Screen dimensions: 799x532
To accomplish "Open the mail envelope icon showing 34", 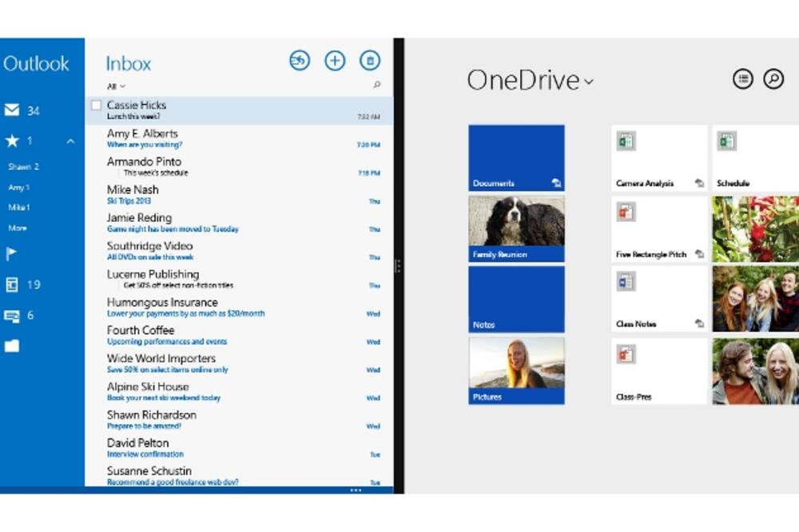I will click(13, 110).
